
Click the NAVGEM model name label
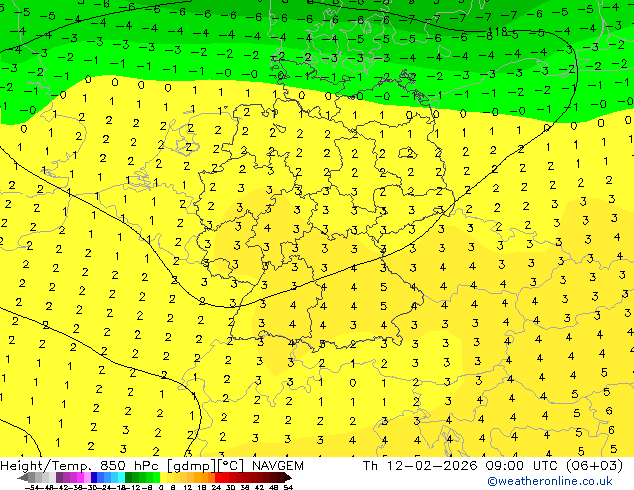[x=278, y=465]
